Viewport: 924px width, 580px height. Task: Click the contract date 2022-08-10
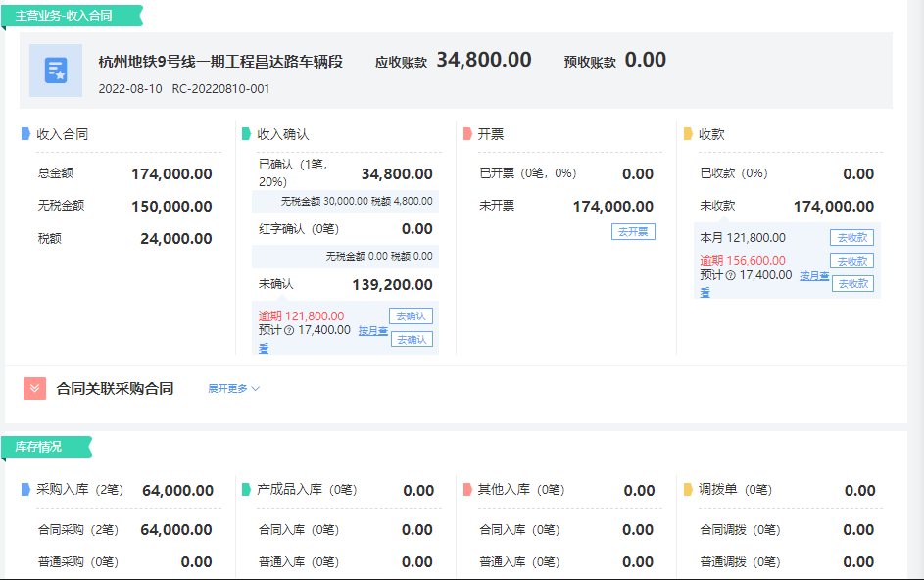[x=130, y=89]
